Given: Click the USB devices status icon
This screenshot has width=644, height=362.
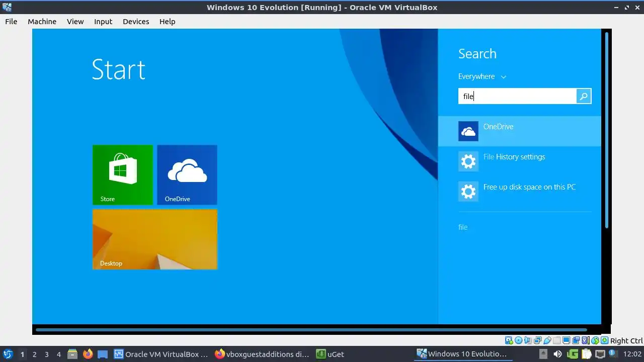Looking at the screenshot, I should pos(547,341).
